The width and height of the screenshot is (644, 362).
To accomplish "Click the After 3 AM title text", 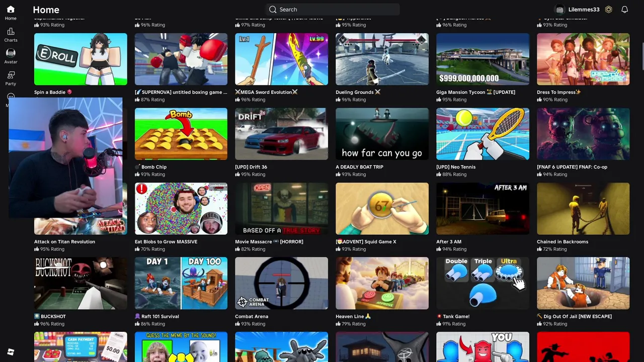I will [449, 242].
